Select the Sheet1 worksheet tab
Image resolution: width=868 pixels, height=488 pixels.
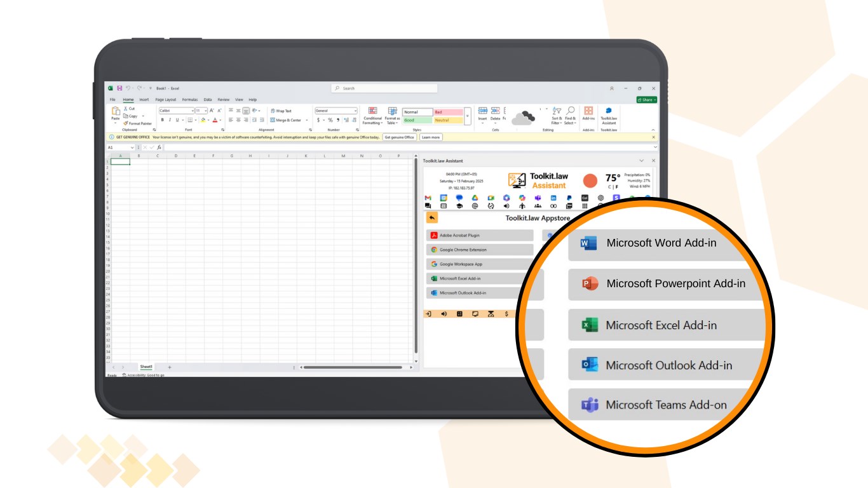tap(146, 367)
